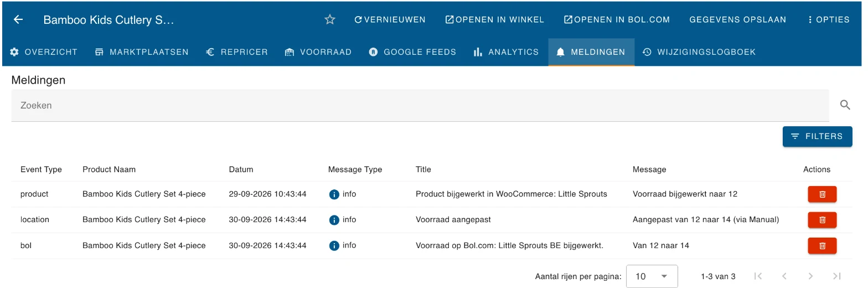Image resolution: width=868 pixels, height=288 pixels.
Task: Go to first page icon
Action: (758, 276)
